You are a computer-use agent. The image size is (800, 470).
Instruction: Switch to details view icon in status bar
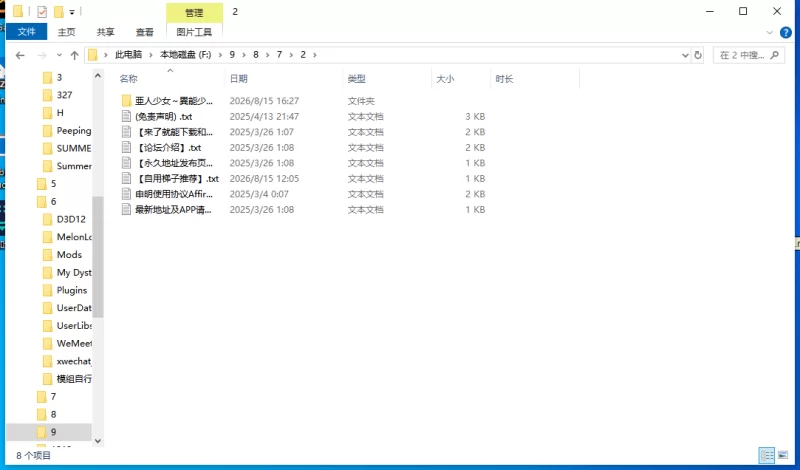766,455
